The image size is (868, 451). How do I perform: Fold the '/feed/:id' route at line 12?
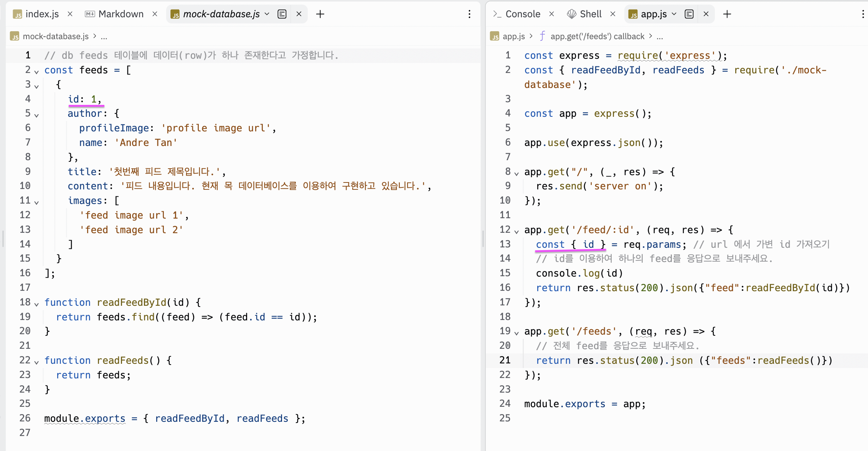click(517, 232)
